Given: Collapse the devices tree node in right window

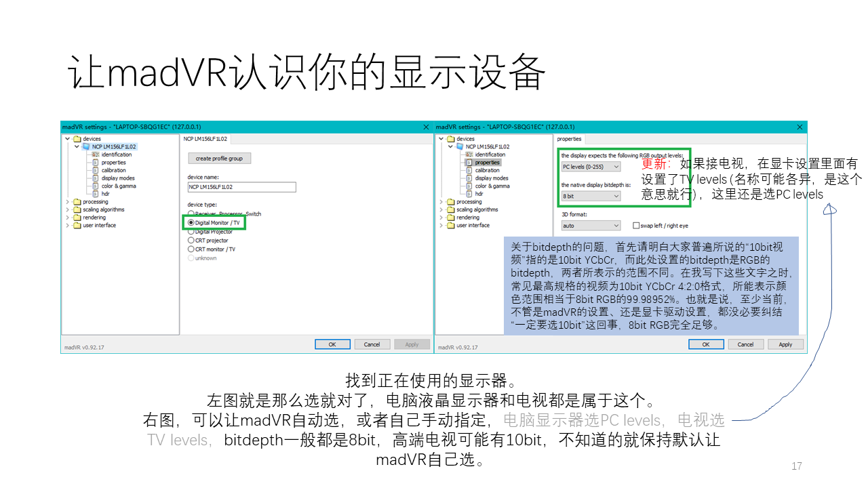Looking at the screenshot, I should tap(441, 139).
